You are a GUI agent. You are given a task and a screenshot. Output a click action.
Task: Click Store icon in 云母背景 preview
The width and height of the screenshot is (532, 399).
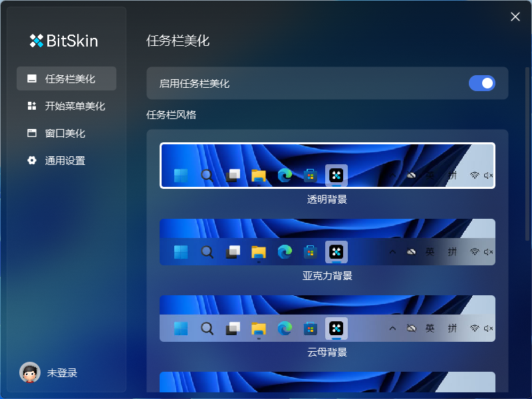[311, 329]
